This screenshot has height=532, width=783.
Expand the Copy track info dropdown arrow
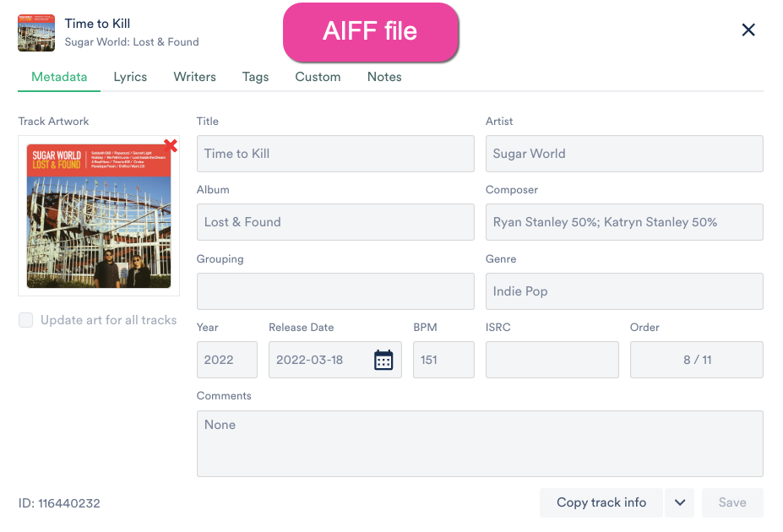pos(680,502)
